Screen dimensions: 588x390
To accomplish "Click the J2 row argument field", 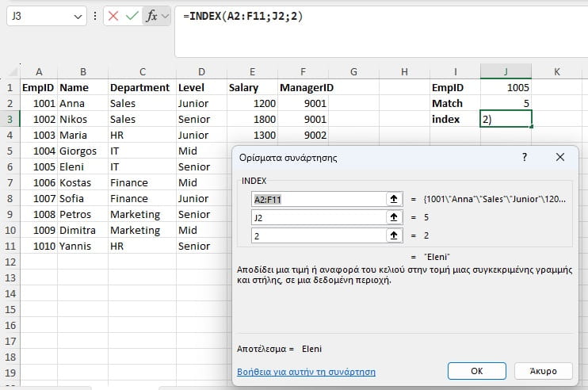I will coord(319,217).
